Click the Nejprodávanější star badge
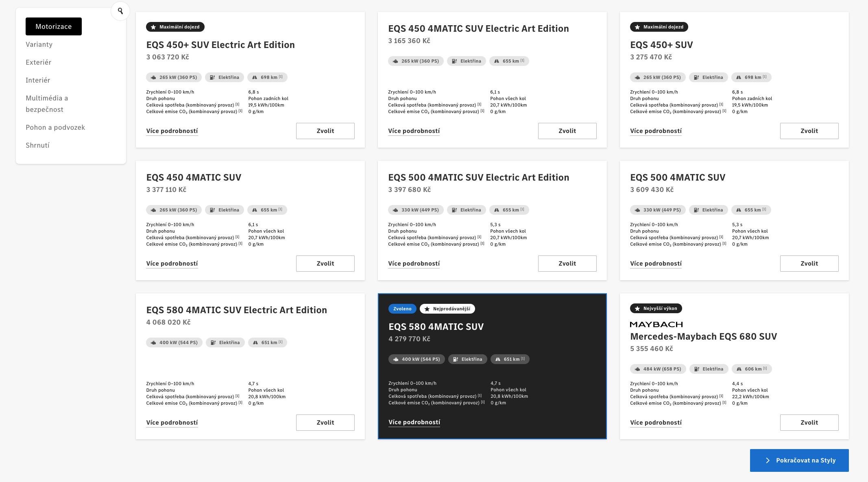This screenshot has height=482, width=868. [447, 309]
